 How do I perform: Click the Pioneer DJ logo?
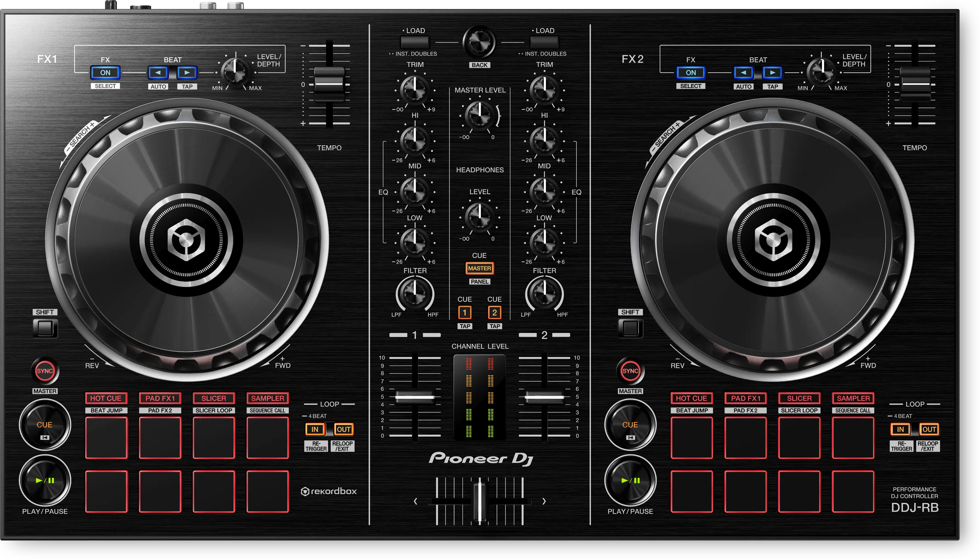[x=481, y=459]
